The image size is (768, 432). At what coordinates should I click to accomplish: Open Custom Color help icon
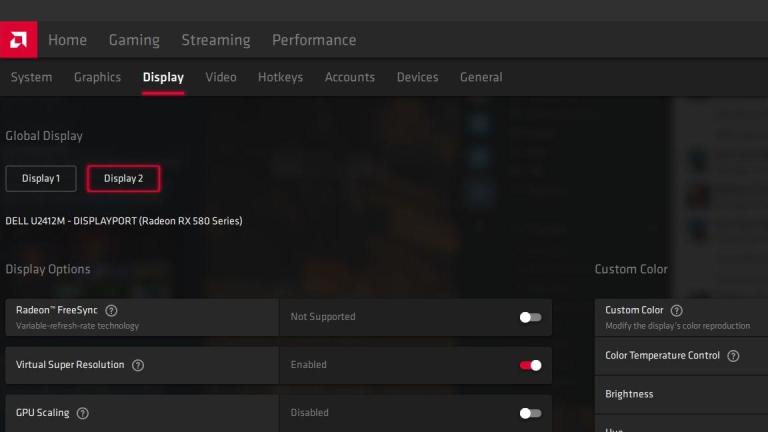676,311
